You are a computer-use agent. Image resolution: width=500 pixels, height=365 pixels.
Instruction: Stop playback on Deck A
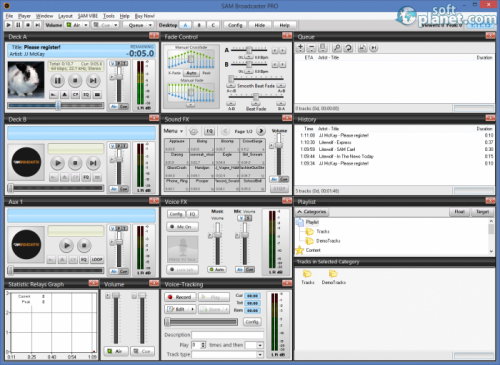pyautogui.click(x=75, y=80)
